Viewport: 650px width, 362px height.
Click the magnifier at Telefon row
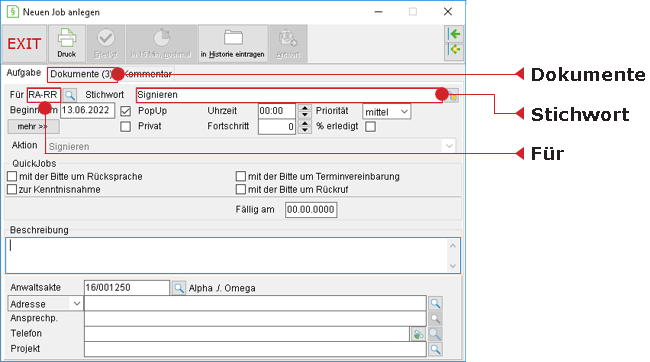(435, 334)
